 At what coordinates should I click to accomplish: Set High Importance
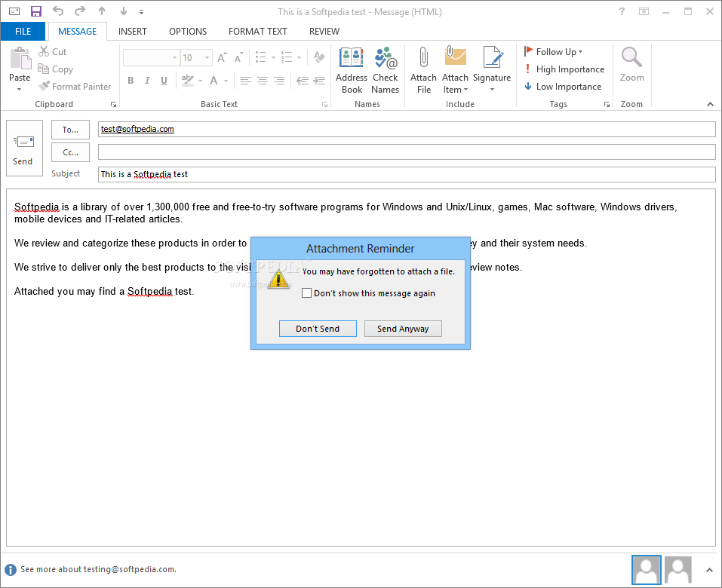(x=564, y=69)
